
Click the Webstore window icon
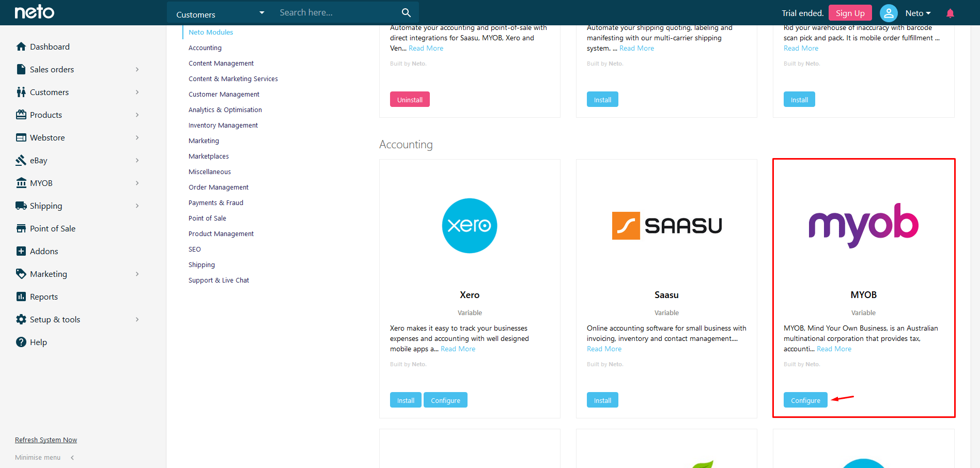(x=21, y=137)
